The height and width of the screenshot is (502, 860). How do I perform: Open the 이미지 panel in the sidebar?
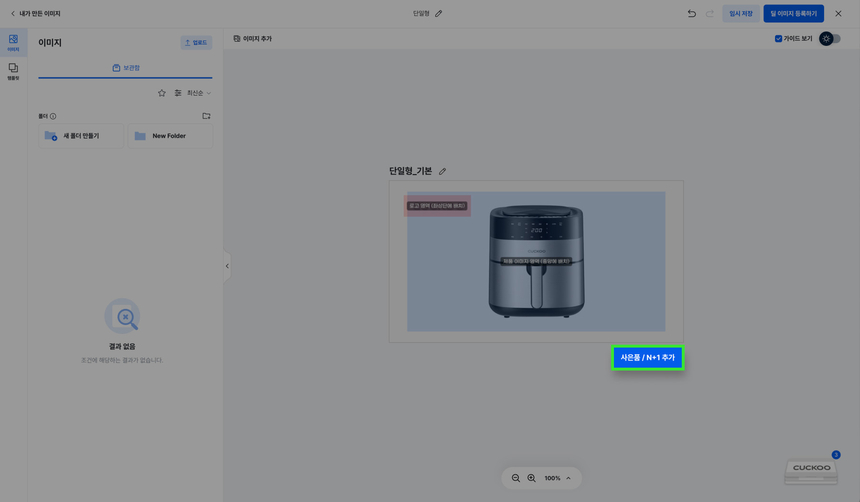[13, 43]
